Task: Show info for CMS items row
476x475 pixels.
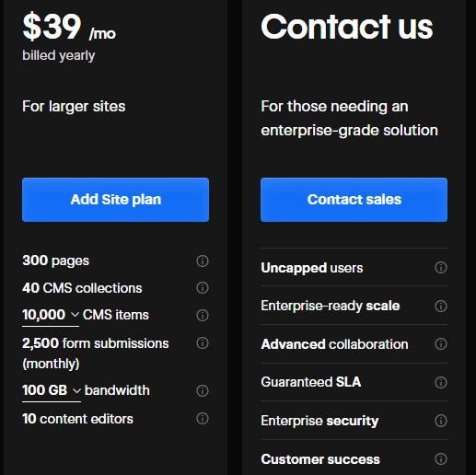Action: [x=203, y=315]
